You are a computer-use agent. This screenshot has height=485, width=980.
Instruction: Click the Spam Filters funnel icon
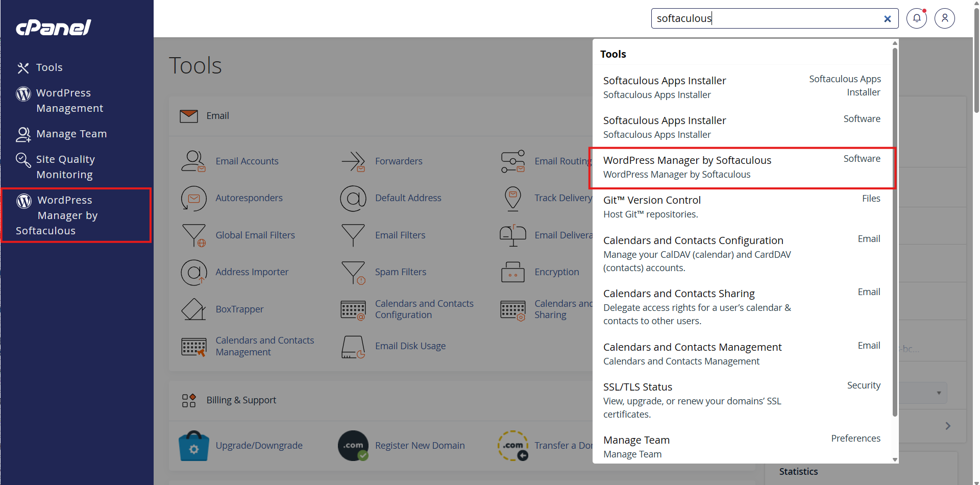353,273
